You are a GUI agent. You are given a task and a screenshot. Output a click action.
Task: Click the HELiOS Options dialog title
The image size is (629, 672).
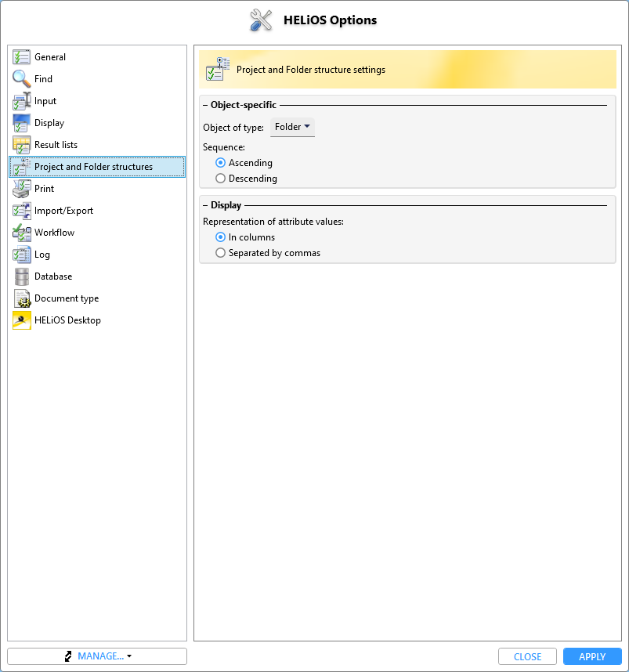330,20
